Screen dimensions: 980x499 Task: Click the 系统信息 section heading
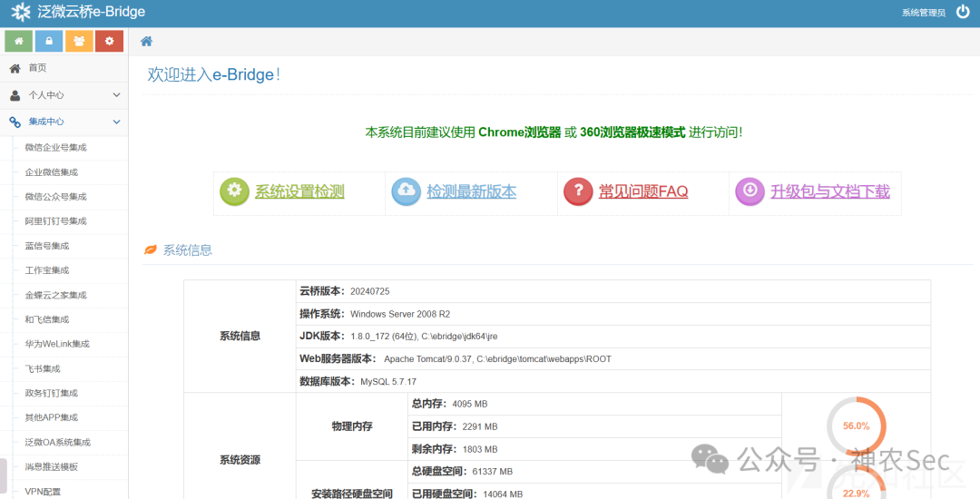point(188,250)
